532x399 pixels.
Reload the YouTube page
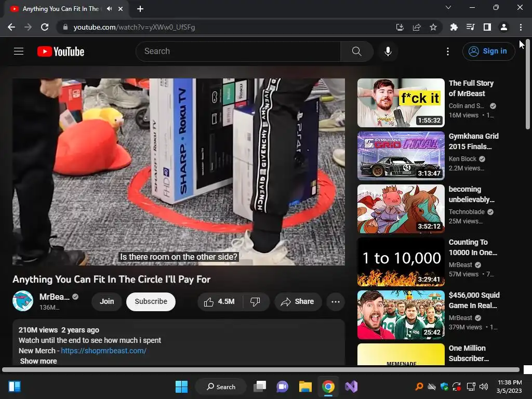(x=45, y=27)
